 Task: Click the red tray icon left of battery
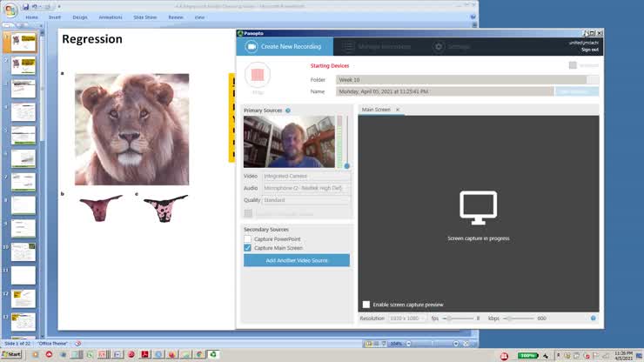coord(504,356)
